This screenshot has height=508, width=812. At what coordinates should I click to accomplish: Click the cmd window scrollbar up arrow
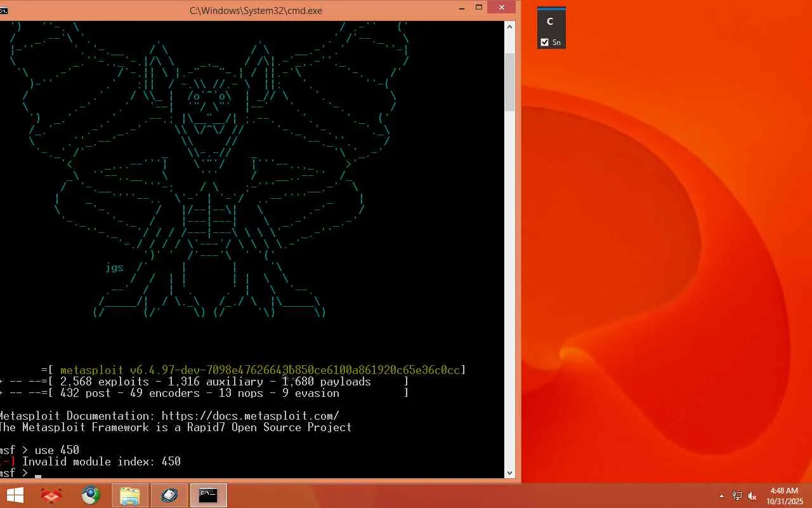click(509, 27)
